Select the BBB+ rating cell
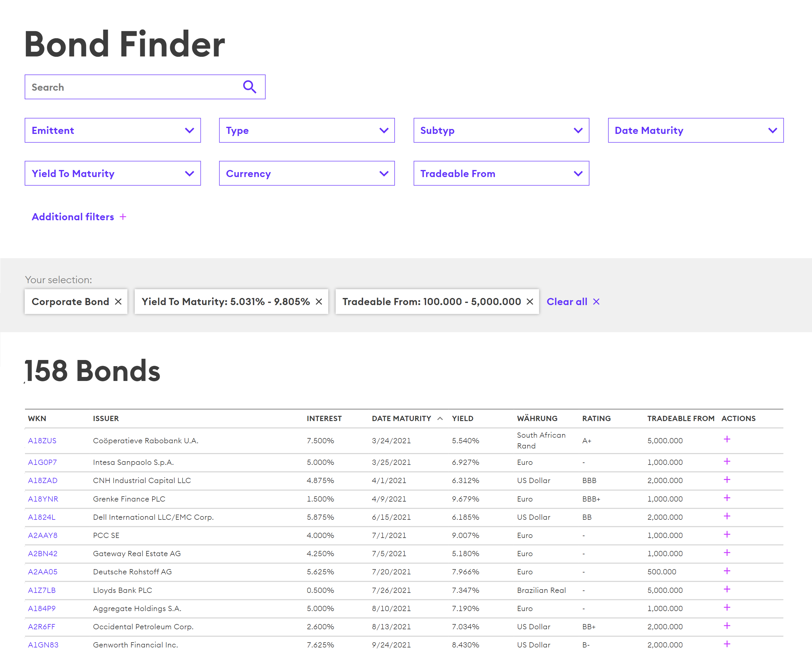The height and width of the screenshot is (670, 812). pos(591,499)
